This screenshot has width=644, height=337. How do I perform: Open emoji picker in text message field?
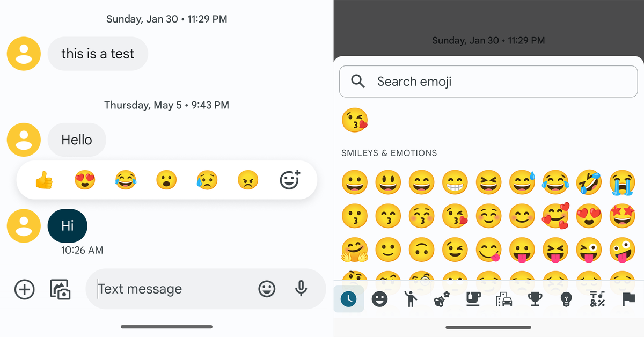[x=267, y=289]
